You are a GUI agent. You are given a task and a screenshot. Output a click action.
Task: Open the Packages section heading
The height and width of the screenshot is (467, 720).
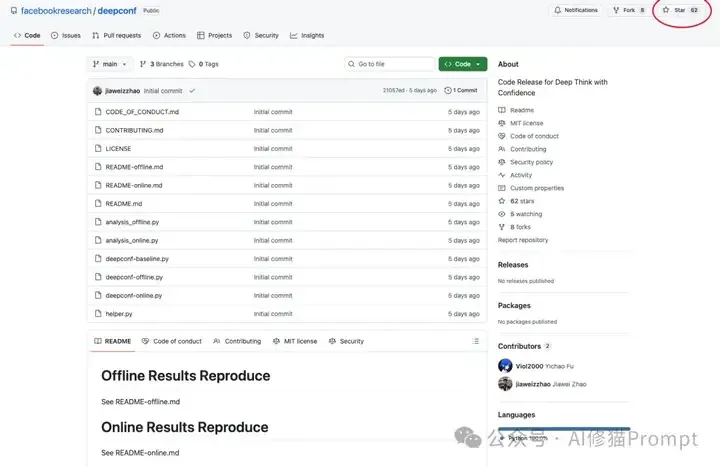pos(514,305)
